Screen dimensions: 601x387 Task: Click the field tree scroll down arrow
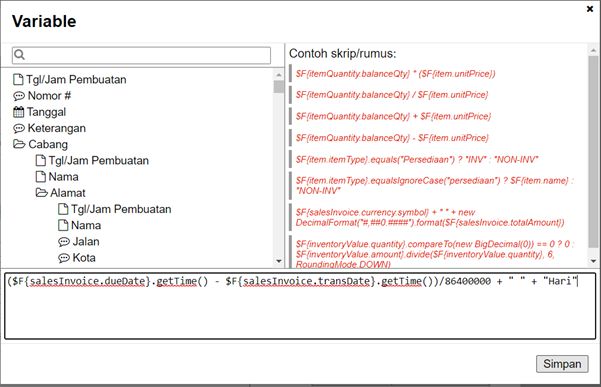point(279,261)
